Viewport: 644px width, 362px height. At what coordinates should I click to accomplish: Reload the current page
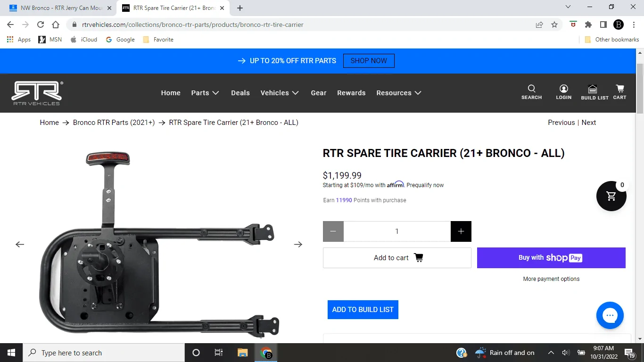point(41,25)
